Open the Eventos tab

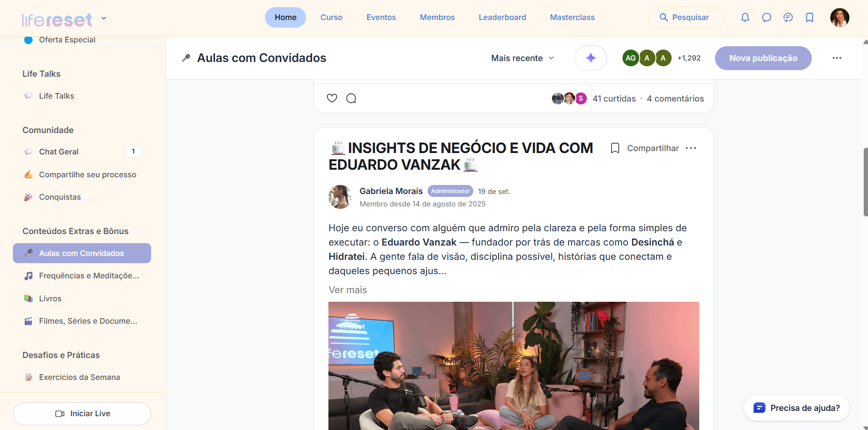click(381, 18)
